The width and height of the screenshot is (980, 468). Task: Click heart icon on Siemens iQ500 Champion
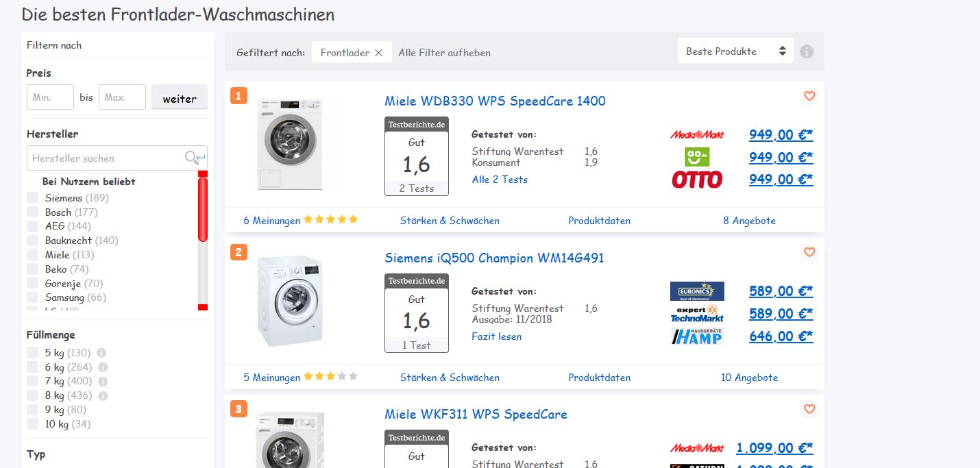point(809,252)
